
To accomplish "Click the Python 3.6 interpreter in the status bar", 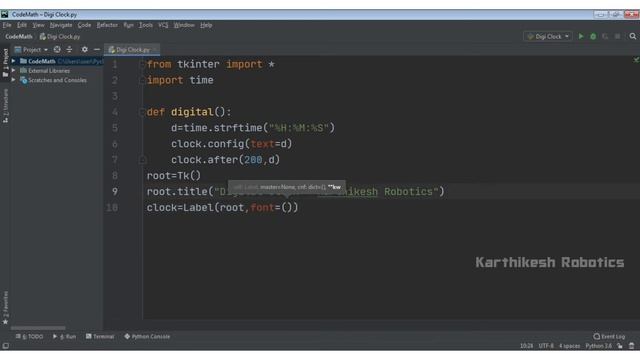I will [x=598, y=346].
